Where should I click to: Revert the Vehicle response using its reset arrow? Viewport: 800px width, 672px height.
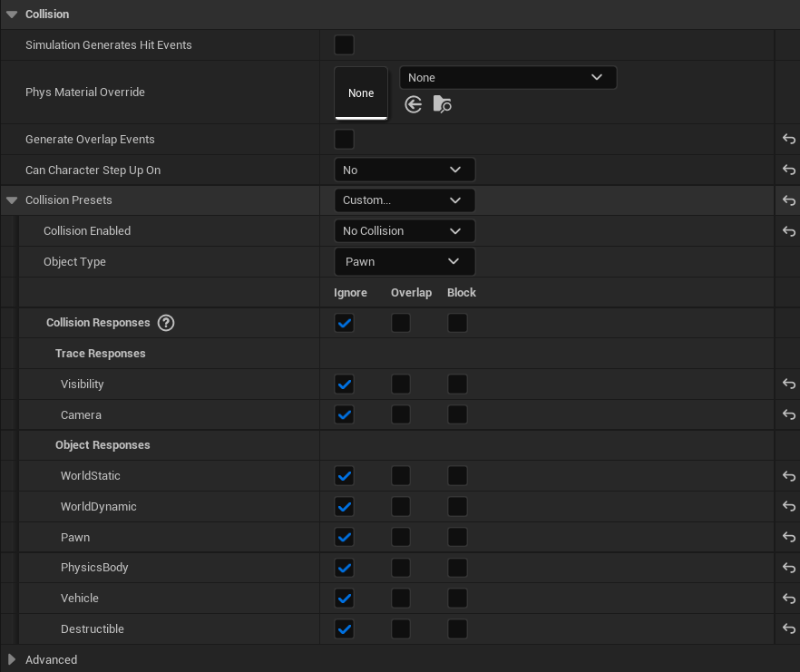click(788, 598)
